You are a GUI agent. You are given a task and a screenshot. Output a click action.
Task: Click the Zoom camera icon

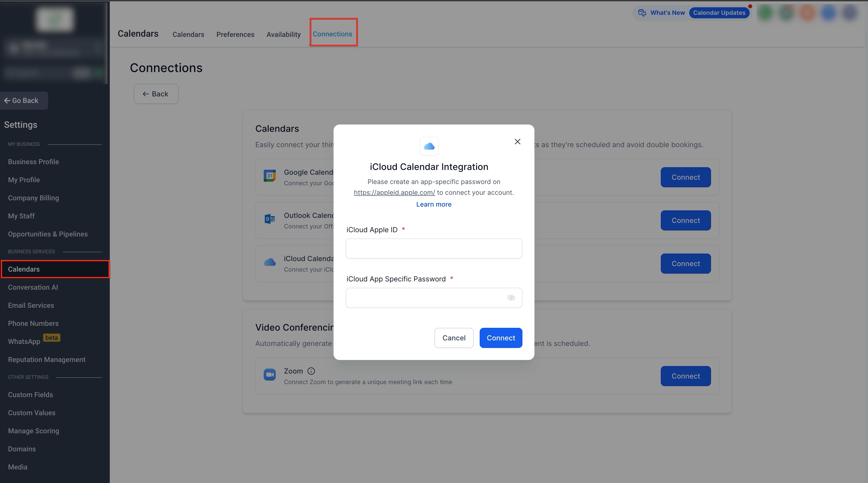click(x=269, y=375)
